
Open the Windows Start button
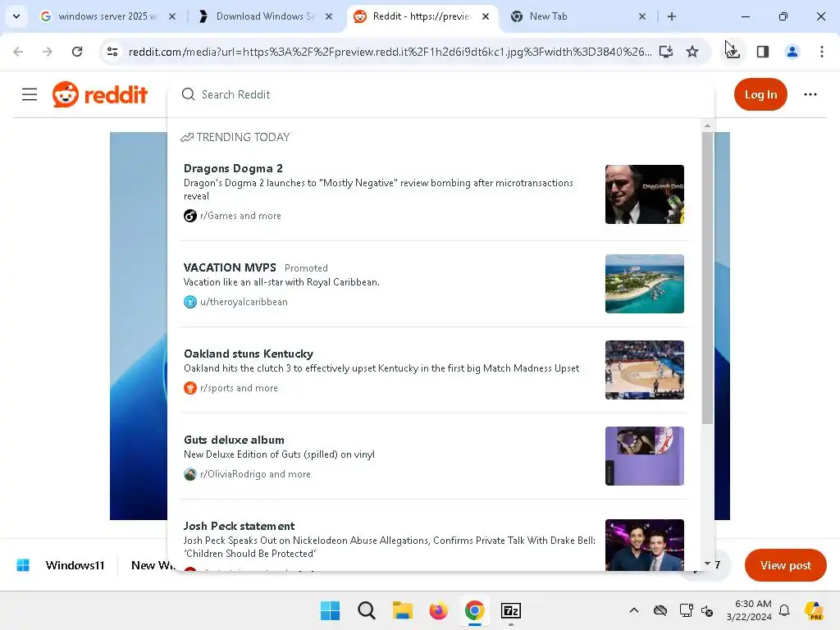pyautogui.click(x=330, y=610)
